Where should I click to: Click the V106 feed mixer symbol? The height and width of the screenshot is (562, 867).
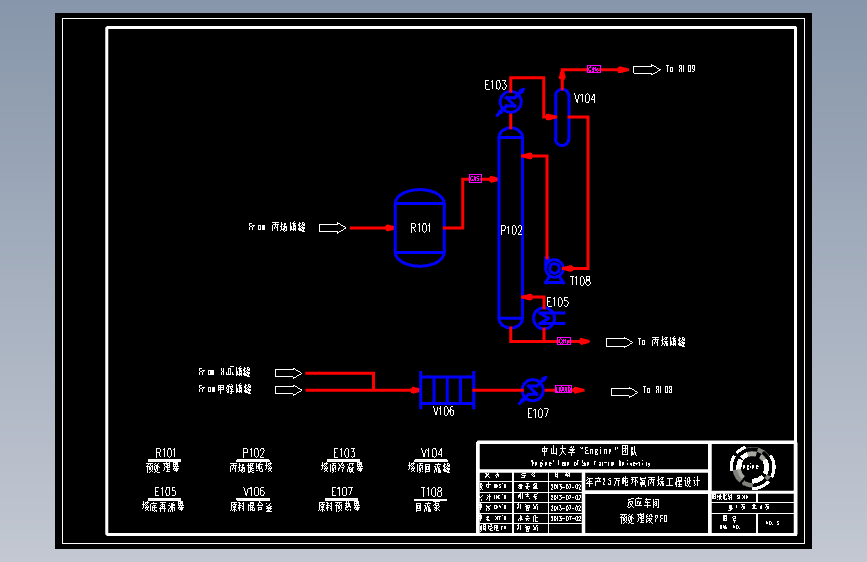pyautogui.click(x=447, y=390)
